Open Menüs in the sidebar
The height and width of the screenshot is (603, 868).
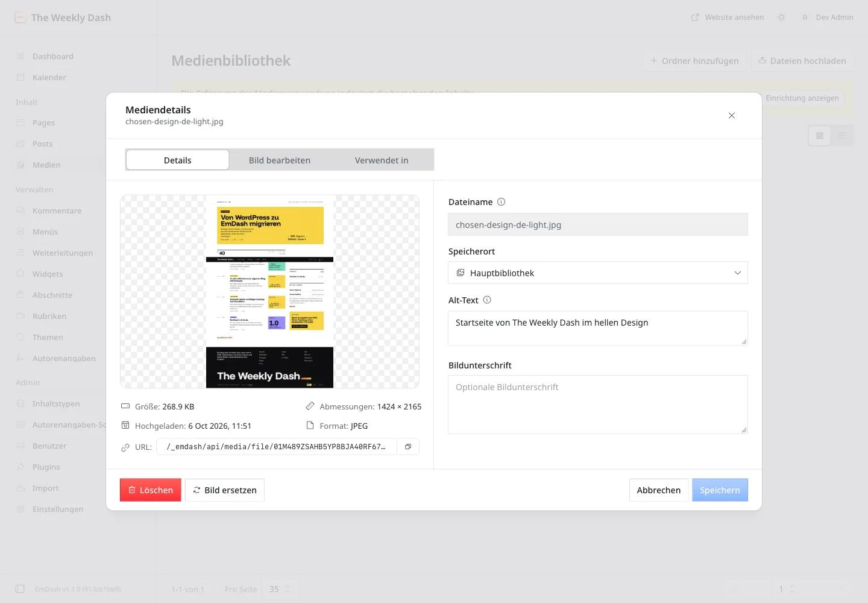click(x=45, y=232)
